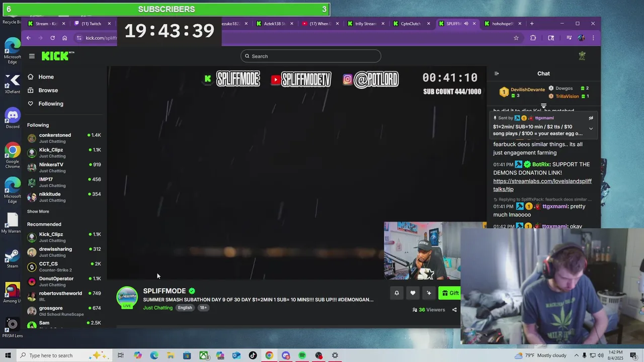
Task: Open drewissharing recommended channel
Action: point(64,252)
